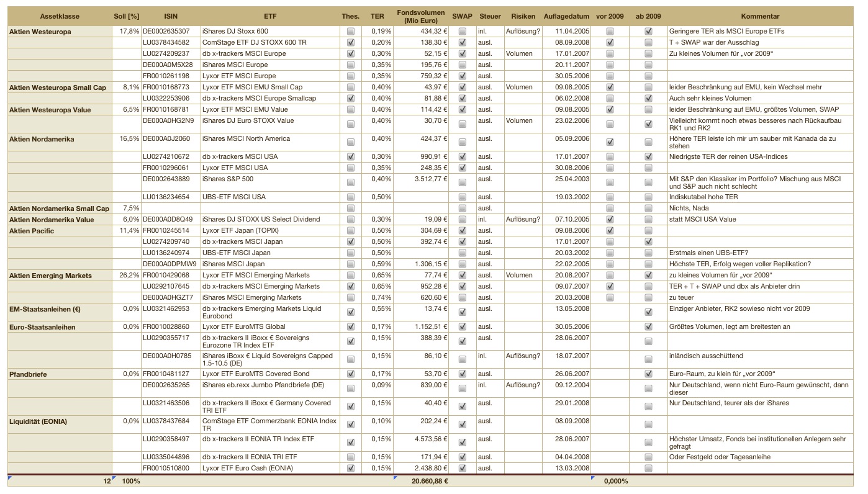This screenshot has height=494, width=868.
Task: Click the Risiken column header
Action: (523, 16)
